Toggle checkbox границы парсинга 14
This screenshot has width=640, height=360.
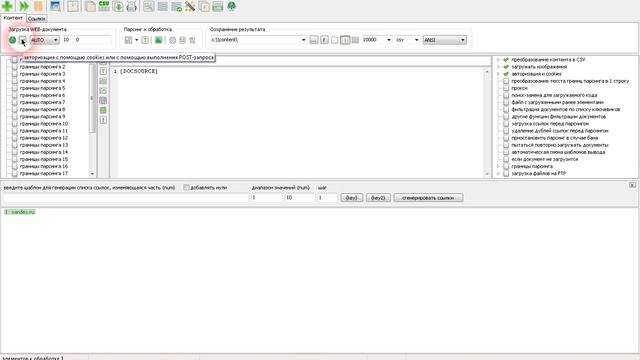click(x=15, y=152)
